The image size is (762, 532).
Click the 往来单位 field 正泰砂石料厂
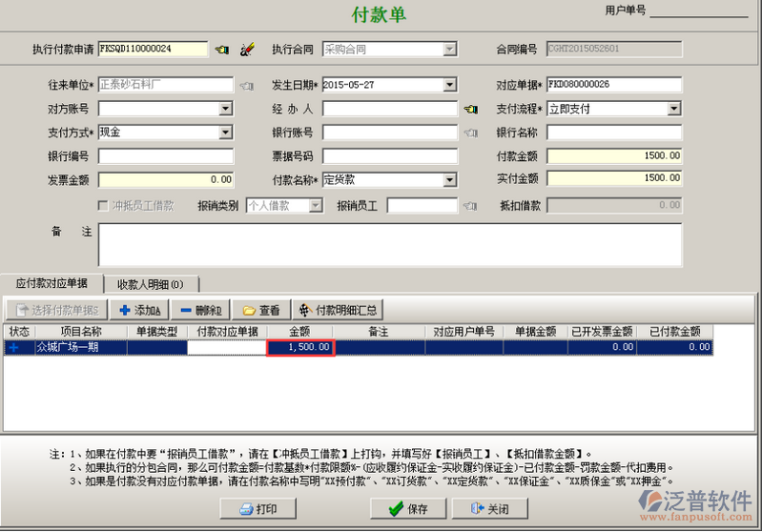click(166, 85)
